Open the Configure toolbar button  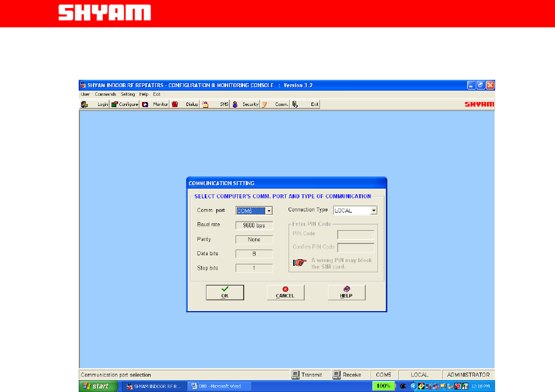tap(124, 104)
